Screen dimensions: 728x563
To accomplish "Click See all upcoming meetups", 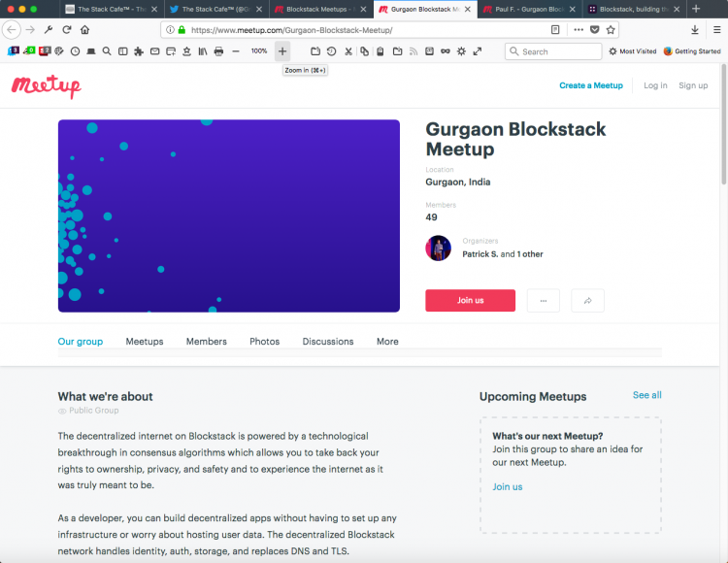I will pyautogui.click(x=647, y=395).
